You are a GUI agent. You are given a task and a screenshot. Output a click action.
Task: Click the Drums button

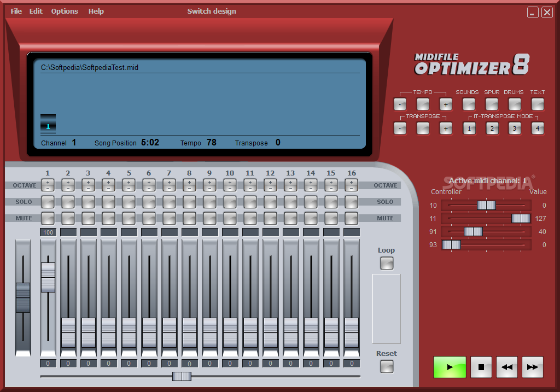pos(515,104)
